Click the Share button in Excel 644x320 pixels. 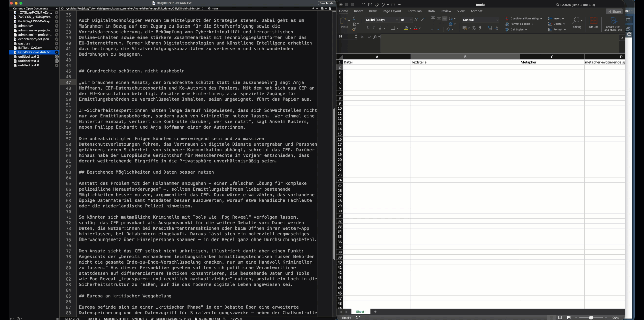(x=614, y=11)
